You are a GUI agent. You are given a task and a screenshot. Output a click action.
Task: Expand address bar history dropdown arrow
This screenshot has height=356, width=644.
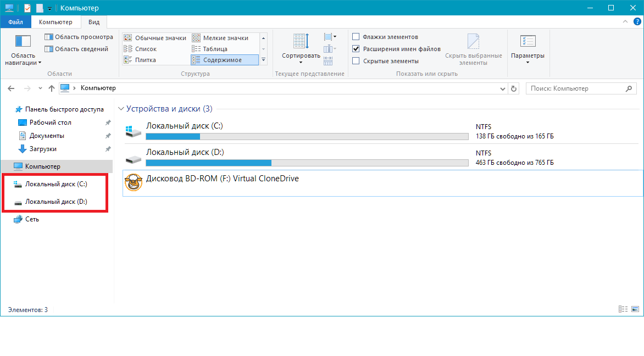(503, 88)
